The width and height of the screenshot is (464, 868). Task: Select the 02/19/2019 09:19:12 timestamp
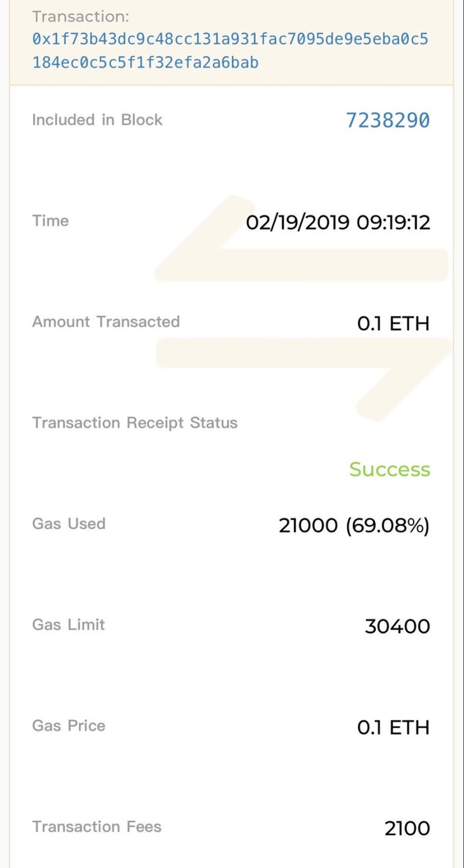pos(338,222)
